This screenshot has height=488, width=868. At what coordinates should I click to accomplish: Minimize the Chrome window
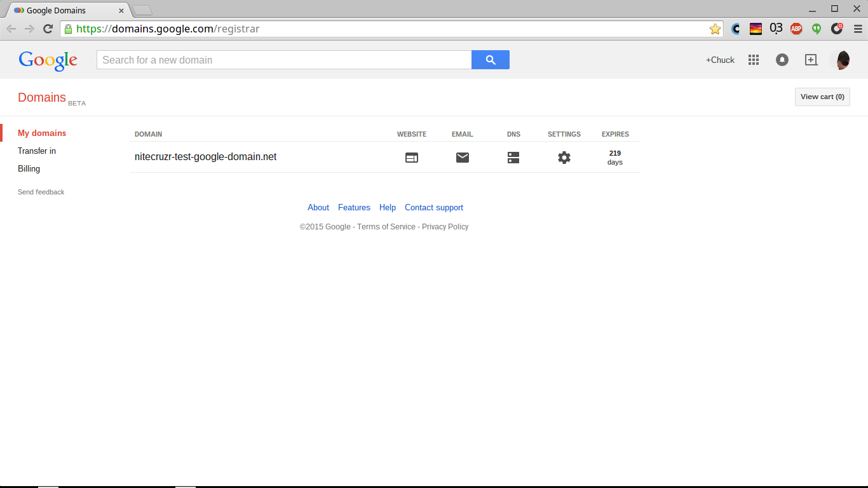coord(813,9)
